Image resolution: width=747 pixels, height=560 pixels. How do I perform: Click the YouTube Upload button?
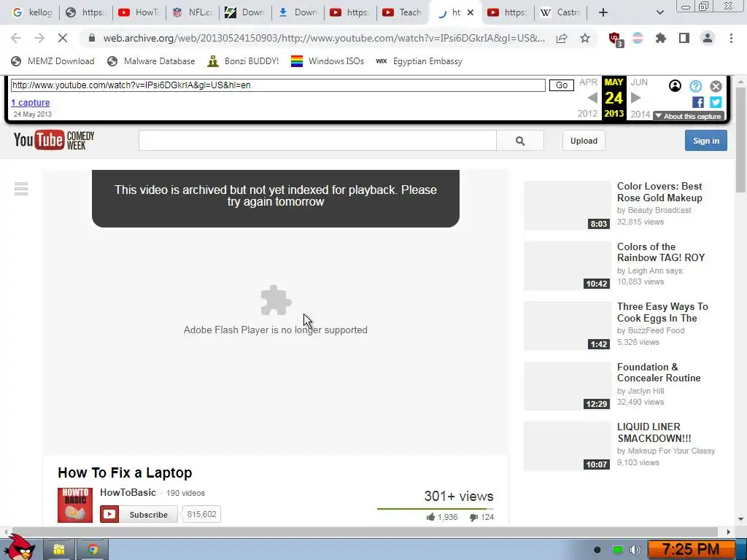pyautogui.click(x=584, y=141)
